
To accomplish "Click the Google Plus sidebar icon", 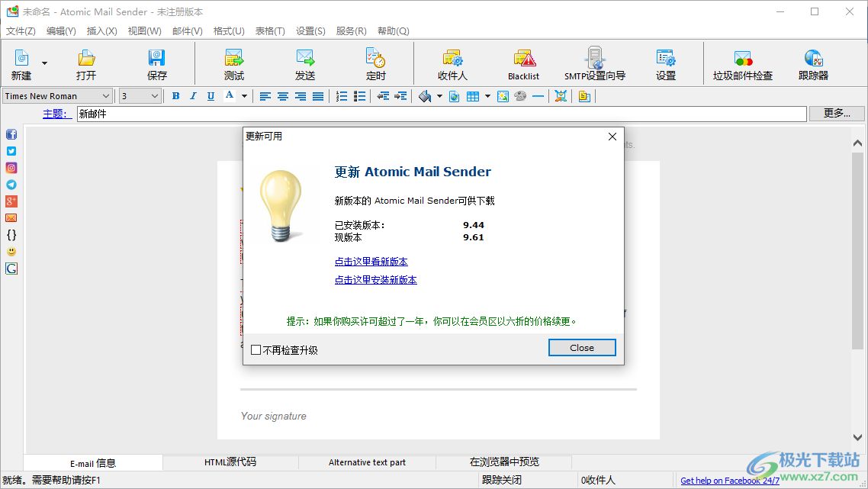I will (11, 201).
